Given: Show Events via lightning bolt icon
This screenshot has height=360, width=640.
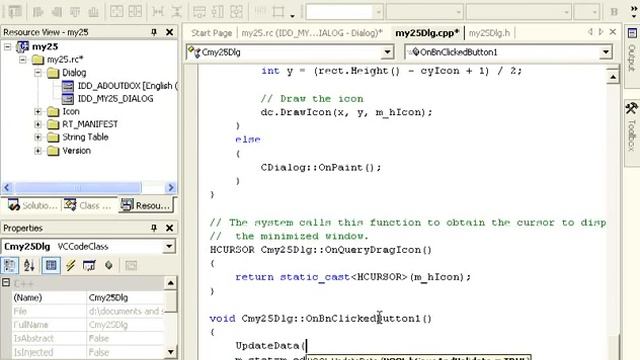Looking at the screenshot, I should (x=71, y=266).
